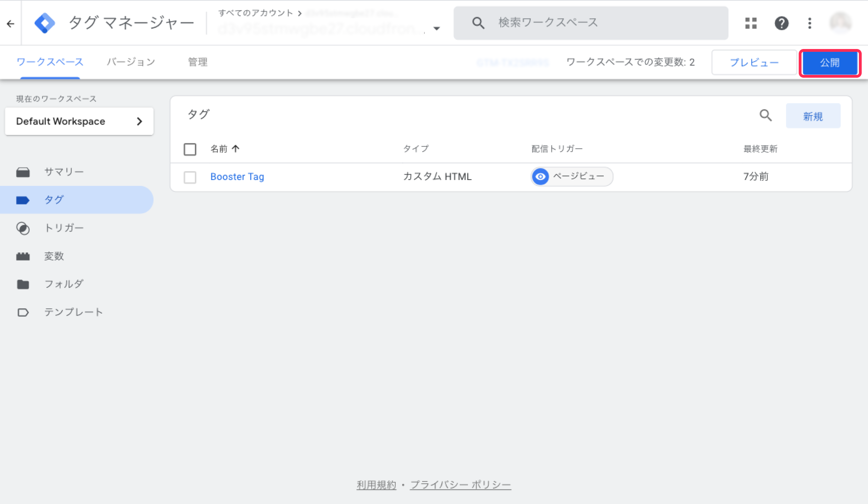Click the 公開 publish button

pyautogui.click(x=829, y=63)
